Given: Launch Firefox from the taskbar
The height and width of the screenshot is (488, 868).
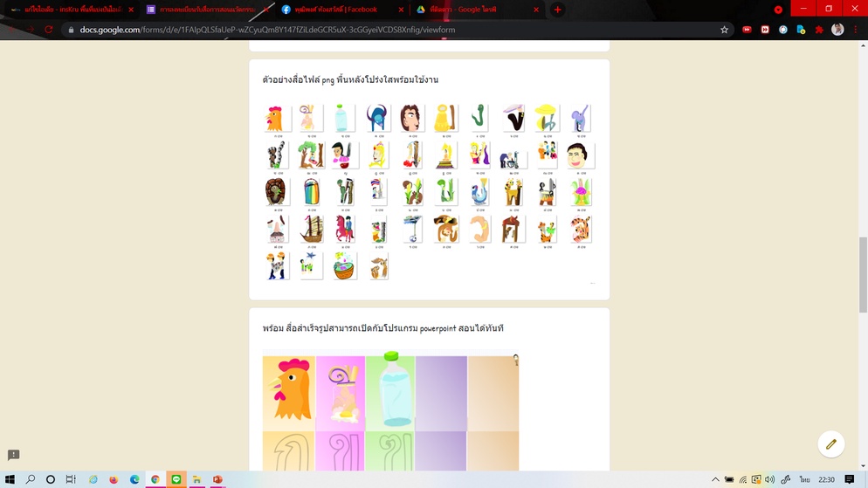Looking at the screenshot, I should [114, 479].
